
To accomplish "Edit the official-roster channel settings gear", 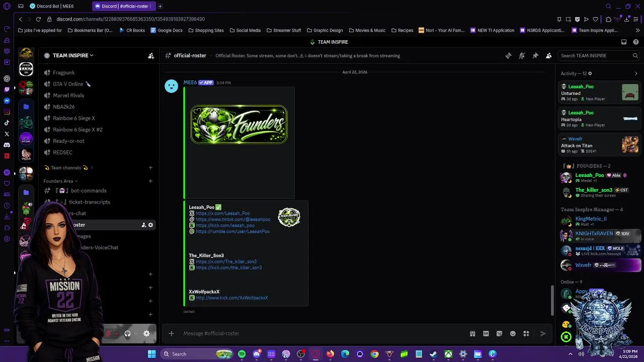I will coord(150,225).
